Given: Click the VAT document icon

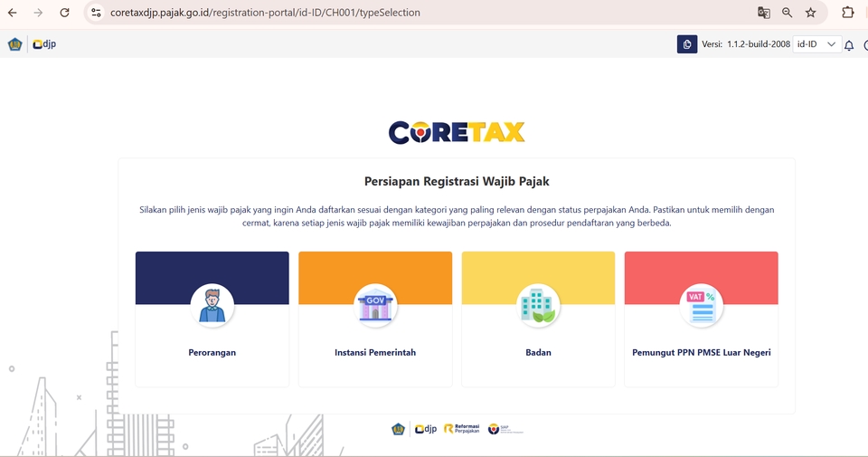Looking at the screenshot, I should pos(701,306).
